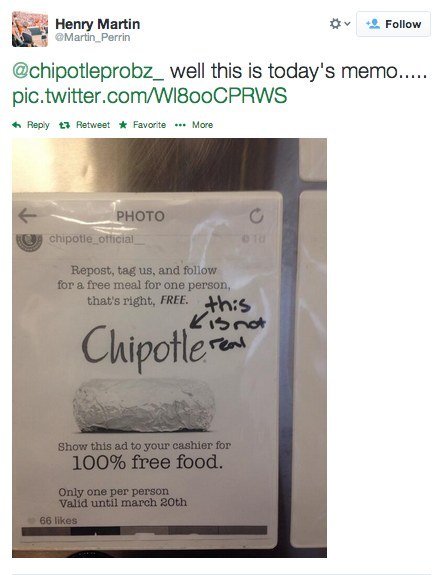Image resolution: width=447 pixels, height=575 pixels.
Task: Click the three-dot More icon
Action: click(180, 125)
